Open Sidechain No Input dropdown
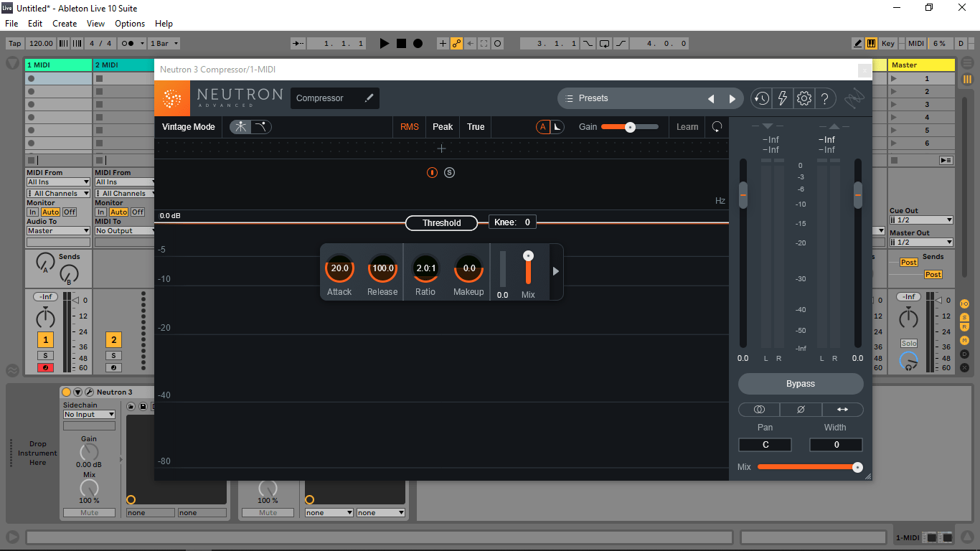This screenshot has width=980, height=551. point(89,415)
